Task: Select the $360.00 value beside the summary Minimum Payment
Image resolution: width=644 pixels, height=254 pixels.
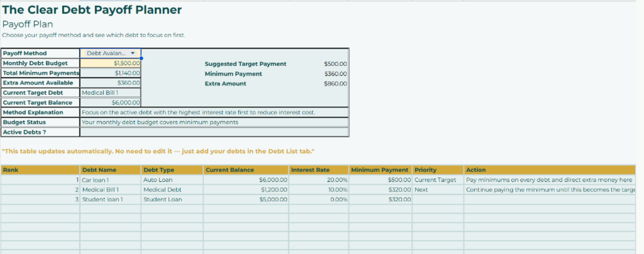Action: 335,74
